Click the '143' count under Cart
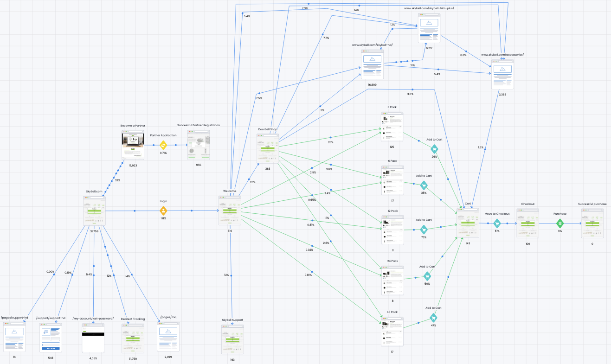Screen dimensions: 611x364 coord(468,243)
